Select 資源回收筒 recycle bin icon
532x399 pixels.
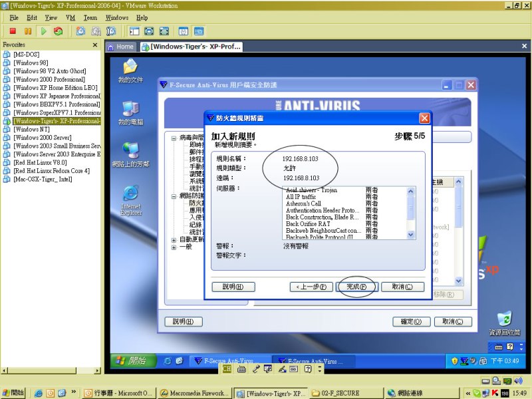coord(505,323)
